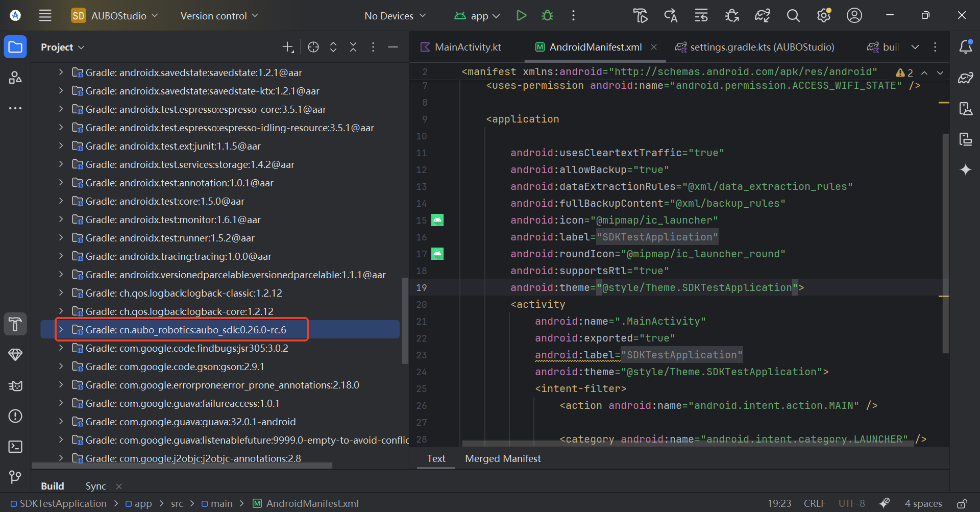This screenshot has height=512, width=980.
Task: Collapse all nodes in Project tree
Action: 353,46
